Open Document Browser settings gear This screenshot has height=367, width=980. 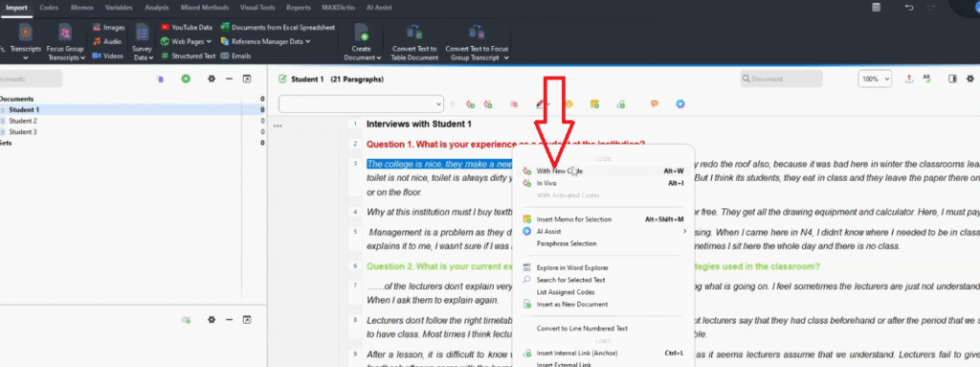point(970,79)
